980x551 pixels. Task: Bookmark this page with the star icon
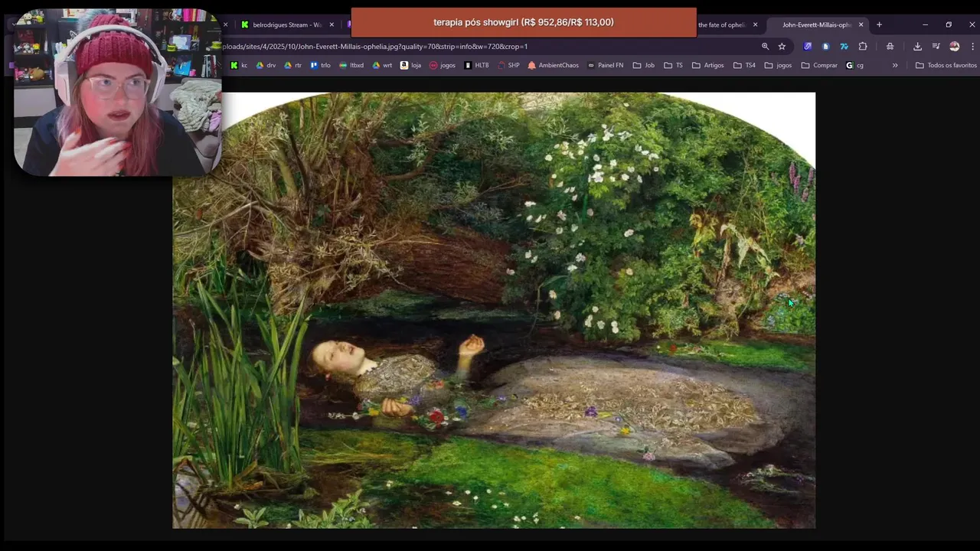pyautogui.click(x=782, y=47)
